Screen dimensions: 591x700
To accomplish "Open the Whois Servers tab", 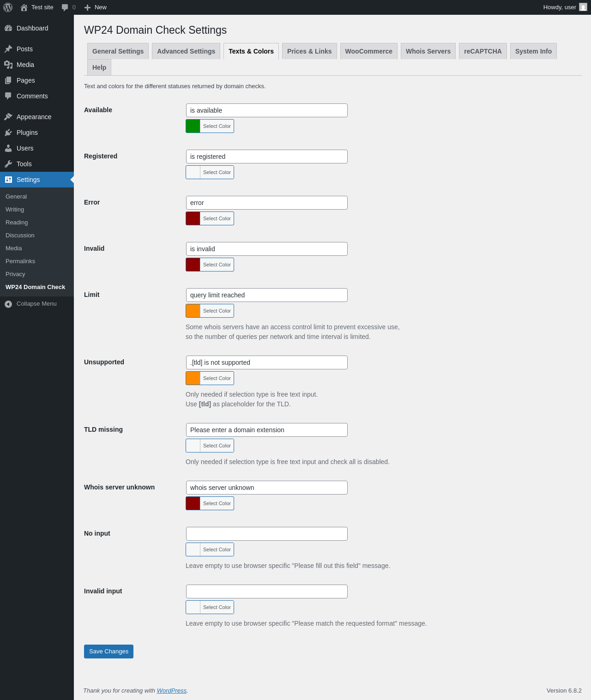I will 428,51.
